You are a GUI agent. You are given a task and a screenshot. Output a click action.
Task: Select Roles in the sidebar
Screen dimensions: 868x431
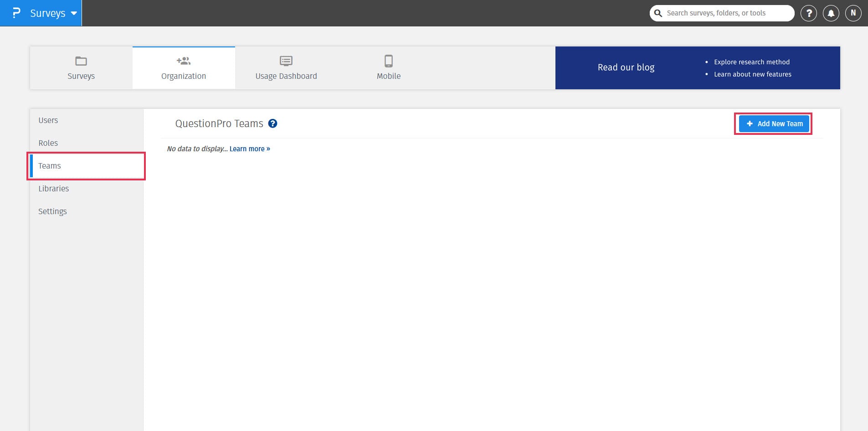coord(48,143)
